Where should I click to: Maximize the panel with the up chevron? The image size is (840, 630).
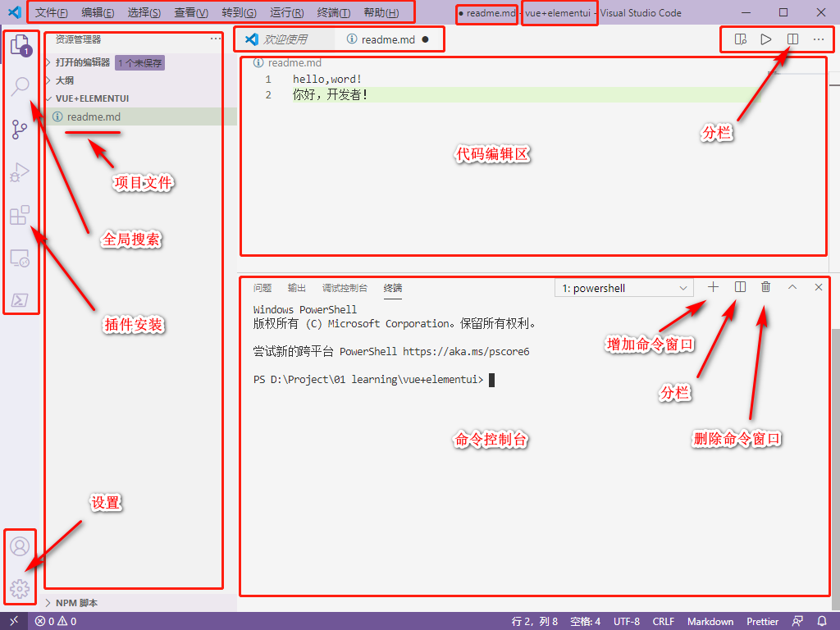[792, 287]
